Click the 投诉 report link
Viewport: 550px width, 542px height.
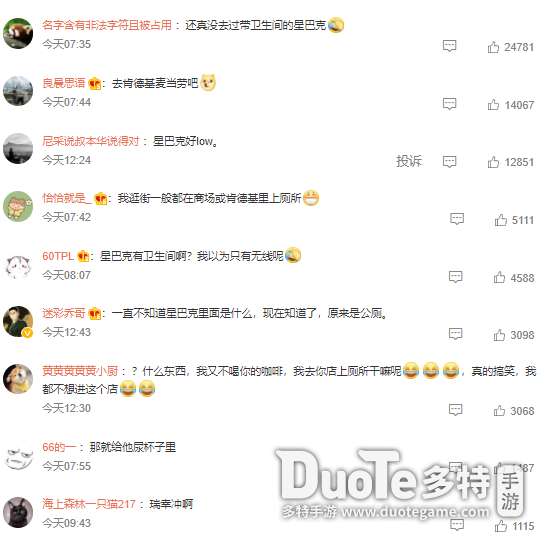click(x=409, y=161)
